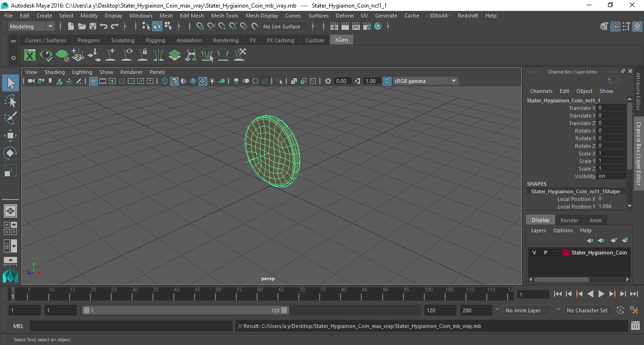644x345 pixels.
Task: Click the viewport exposure value field
Action: click(341, 81)
